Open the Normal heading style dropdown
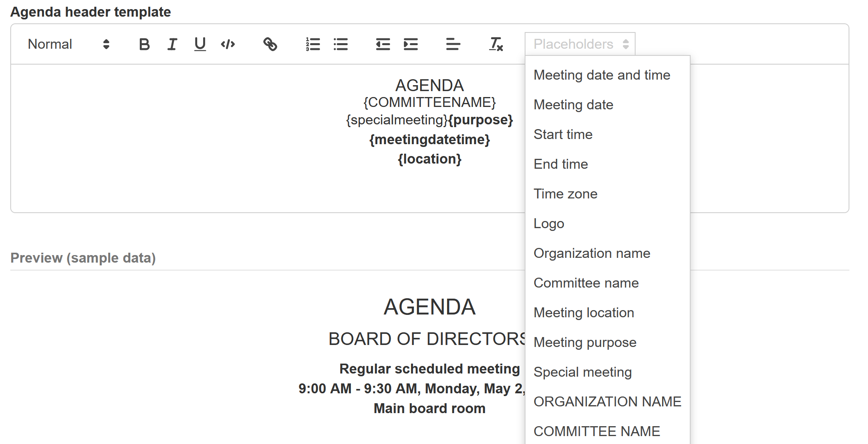 [x=68, y=44]
